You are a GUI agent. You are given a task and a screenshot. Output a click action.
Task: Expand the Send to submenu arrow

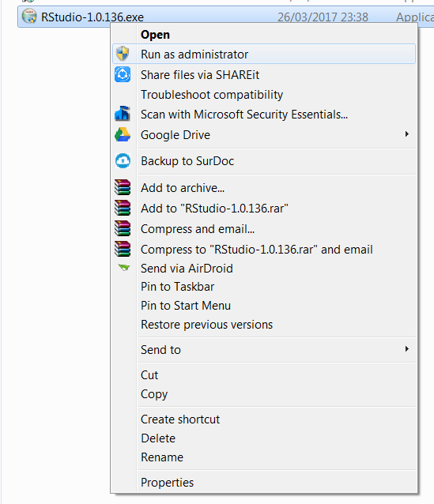coord(407,348)
